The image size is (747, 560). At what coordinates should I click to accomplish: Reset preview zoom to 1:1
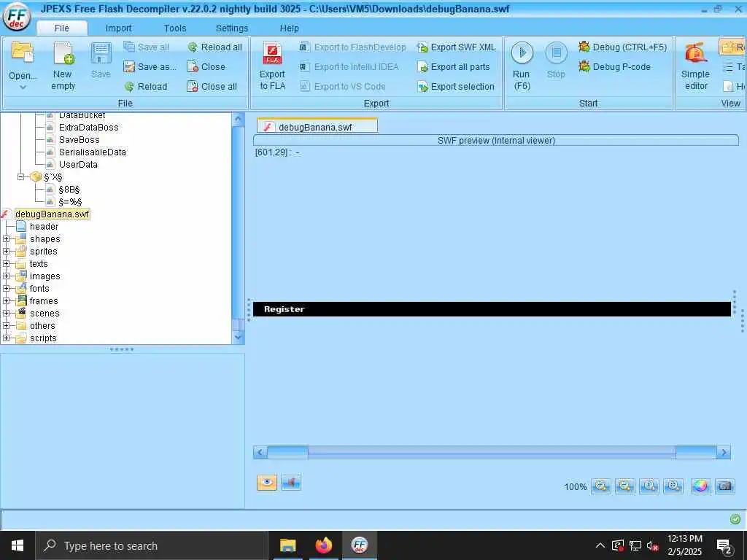649,486
